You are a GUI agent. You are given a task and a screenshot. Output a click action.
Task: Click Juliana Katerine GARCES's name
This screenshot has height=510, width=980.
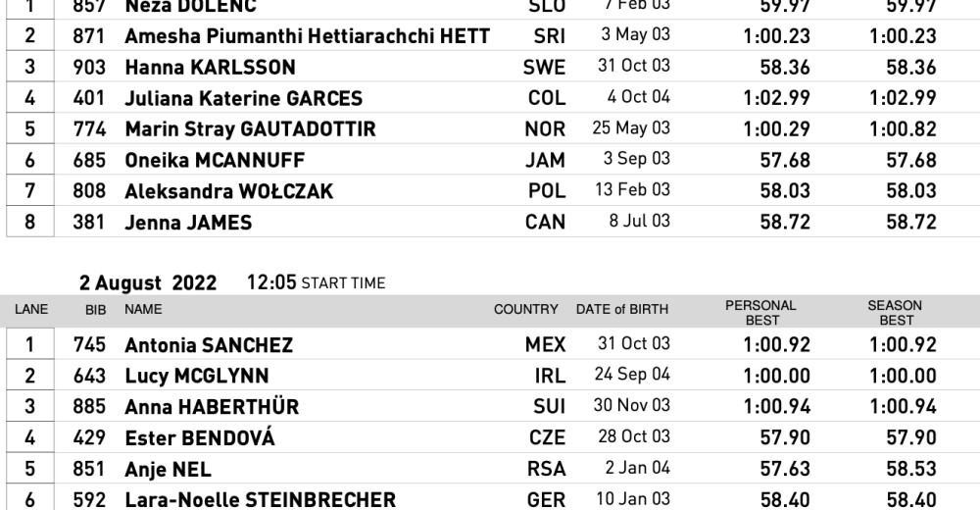pyautogui.click(x=243, y=99)
